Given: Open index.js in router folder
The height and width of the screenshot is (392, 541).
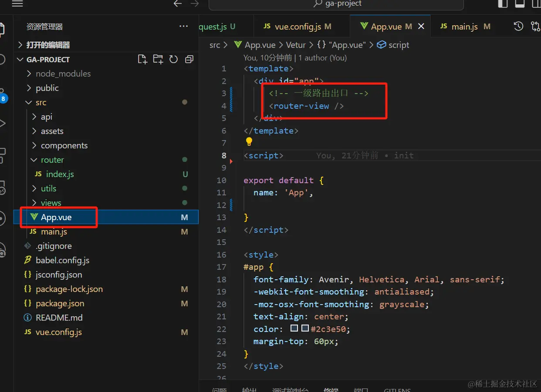Looking at the screenshot, I should pyautogui.click(x=60, y=174).
